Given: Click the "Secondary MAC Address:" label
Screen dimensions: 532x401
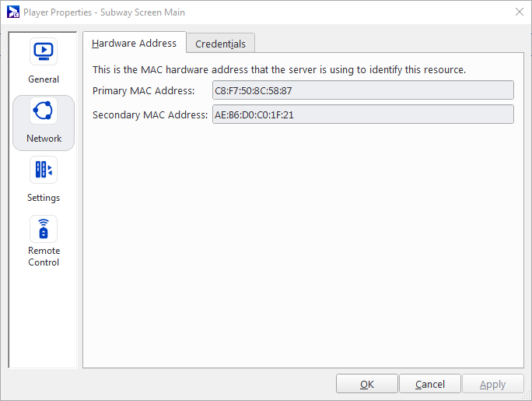Looking at the screenshot, I should click(x=150, y=115).
